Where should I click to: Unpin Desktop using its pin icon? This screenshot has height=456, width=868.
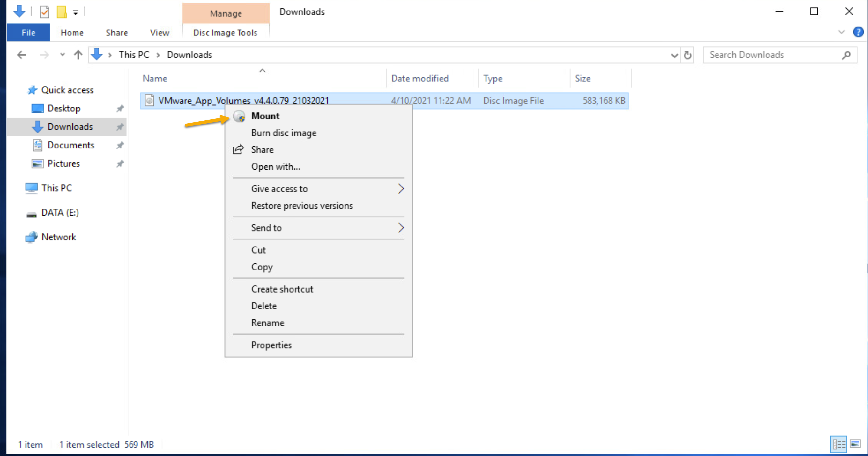[120, 109]
